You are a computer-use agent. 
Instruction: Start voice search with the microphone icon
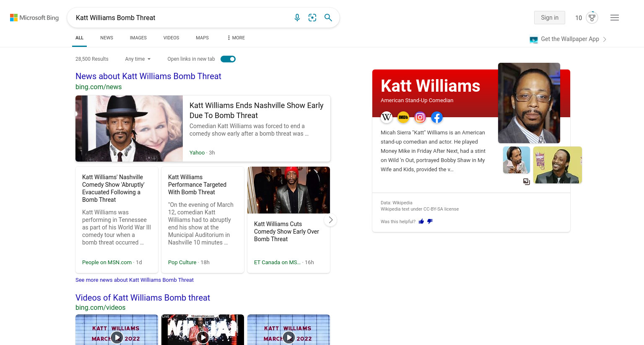pyautogui.click(x=297, y=18)
